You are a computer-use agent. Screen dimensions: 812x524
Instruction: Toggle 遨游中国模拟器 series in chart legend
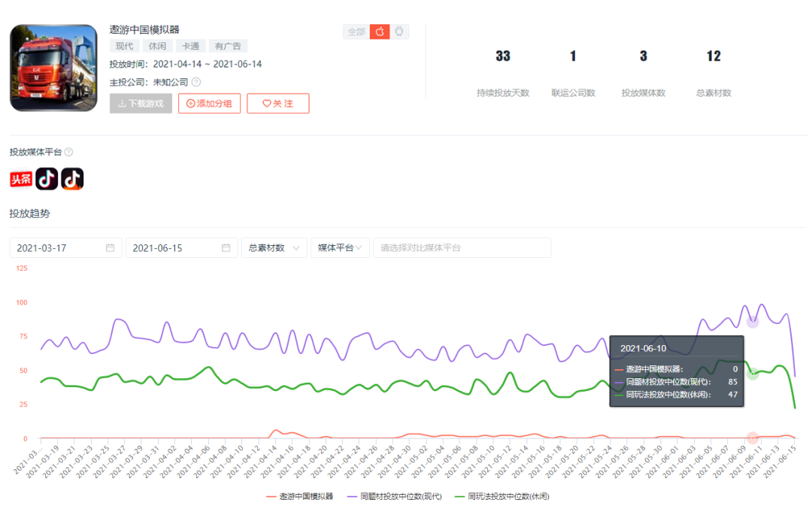(x=300, y=496)
